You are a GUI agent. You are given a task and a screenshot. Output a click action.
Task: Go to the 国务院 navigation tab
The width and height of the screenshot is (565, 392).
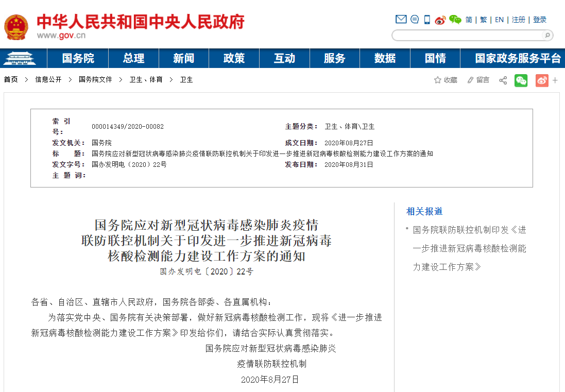coord(78,58)
